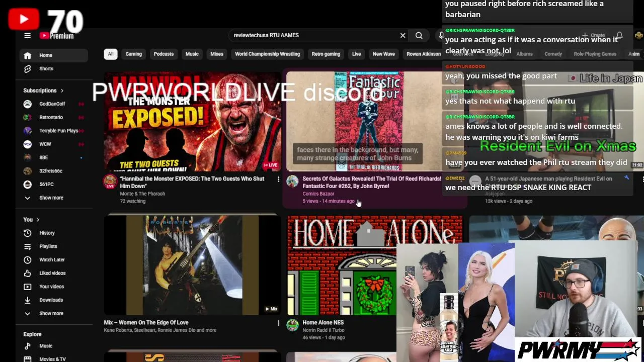
Task: Open the Monte & The Pharaoh channel
Action: (142, 194)
